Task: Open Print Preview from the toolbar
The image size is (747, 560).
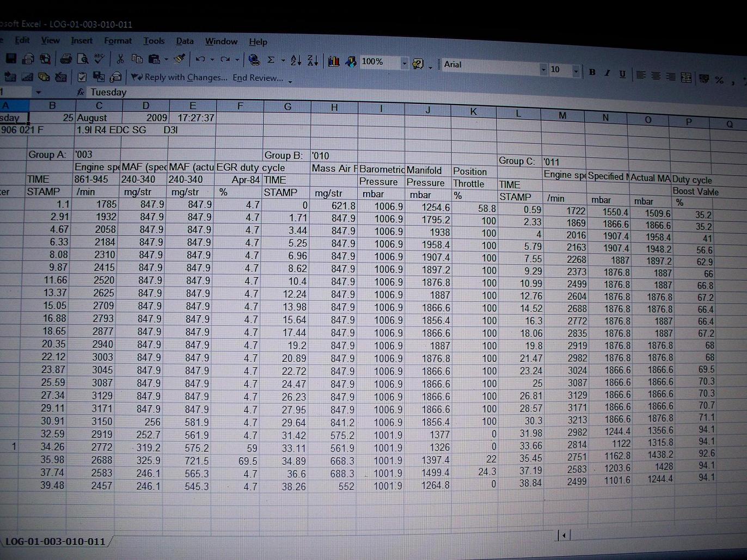Action: click(x=83, y=59)
